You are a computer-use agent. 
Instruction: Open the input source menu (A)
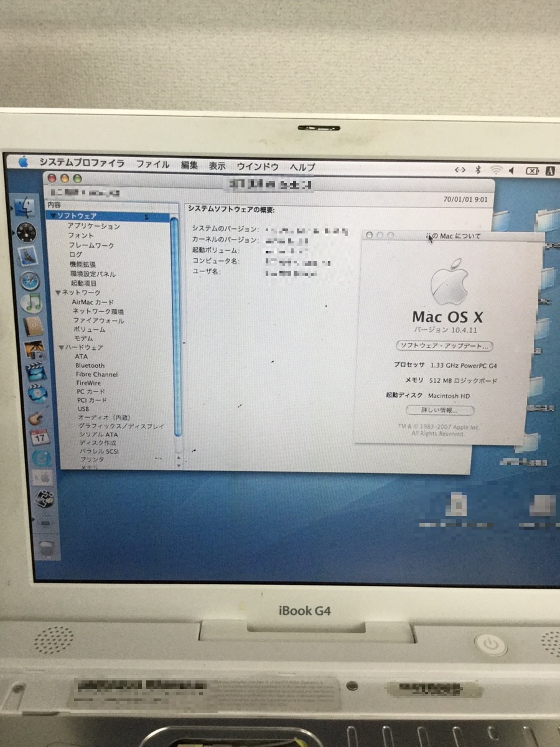[550, 170]
